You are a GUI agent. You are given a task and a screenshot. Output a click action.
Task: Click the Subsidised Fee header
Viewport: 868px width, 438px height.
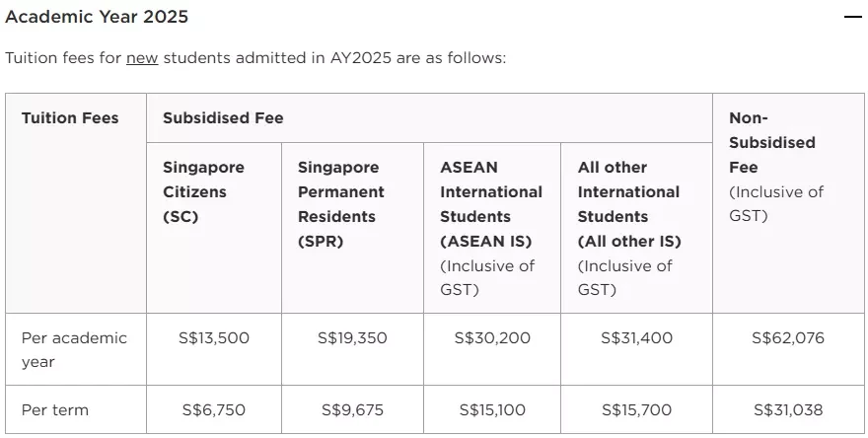(x=429, y=118)
